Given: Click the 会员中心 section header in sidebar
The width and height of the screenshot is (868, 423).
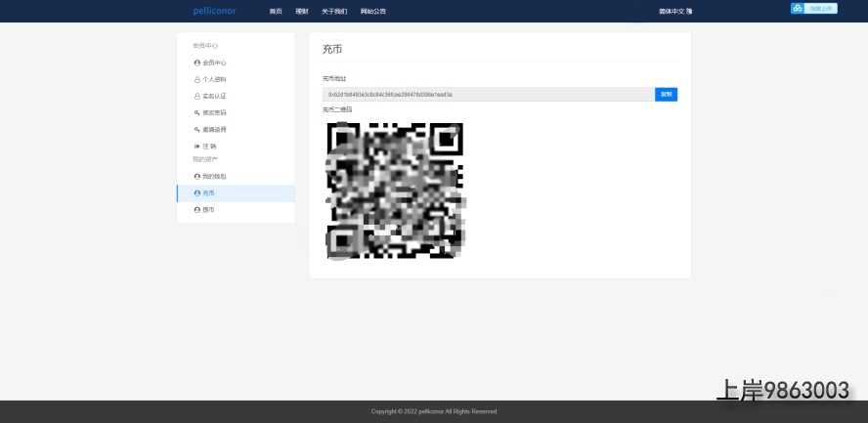Looking at the screenshot, I should tap(205, 46).
